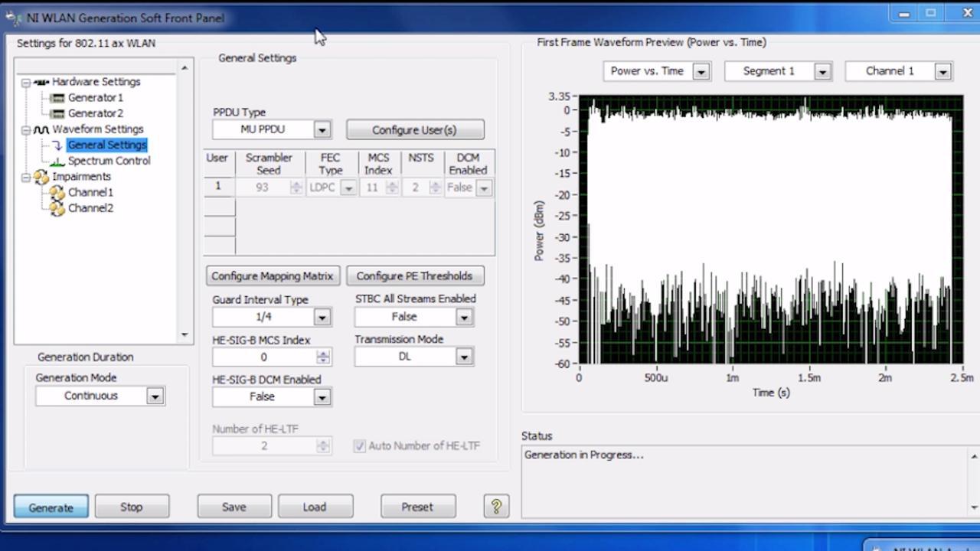
Task: Click the MCS Index stepper arrows
Action: click(392, 188)
